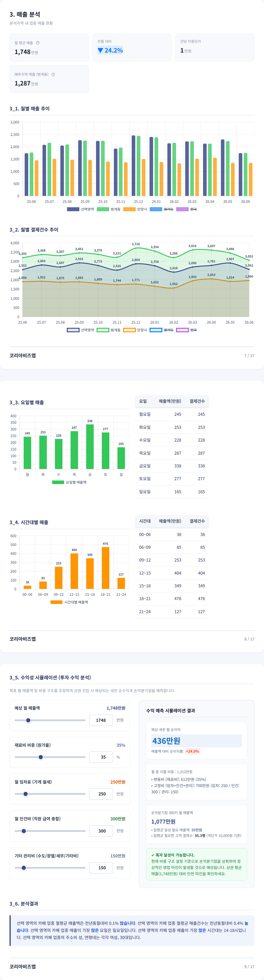Click the 월 총 지출 비용 : 1,312만원 line
This screenshot has height=980, width=264.
coord(172,772)
